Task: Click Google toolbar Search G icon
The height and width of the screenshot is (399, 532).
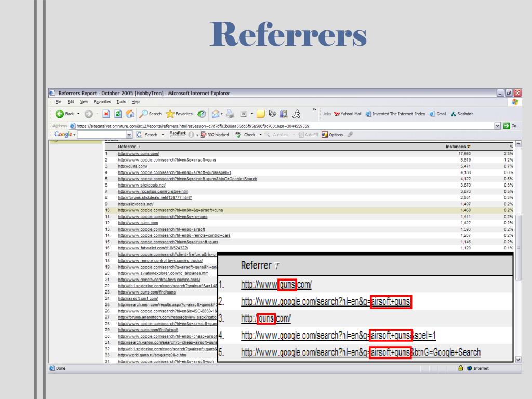Action: pyautogui.click(x=139, y=135)
